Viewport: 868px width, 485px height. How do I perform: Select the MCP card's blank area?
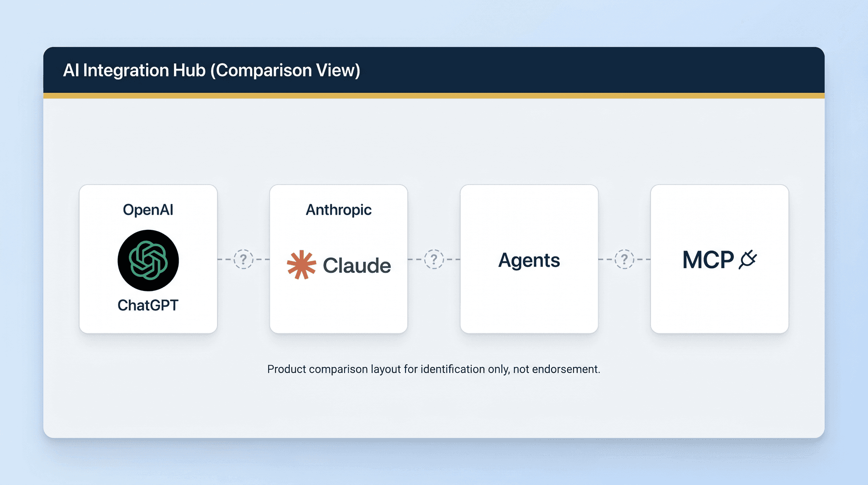point(720,303)
